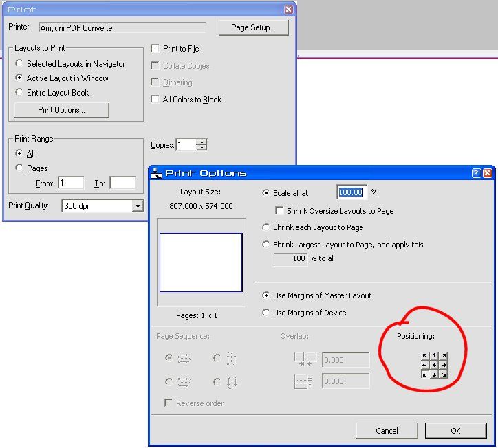
Task: Select Shrink each Layout to Page
Action: pyautogui.click(x=266, y=227)
